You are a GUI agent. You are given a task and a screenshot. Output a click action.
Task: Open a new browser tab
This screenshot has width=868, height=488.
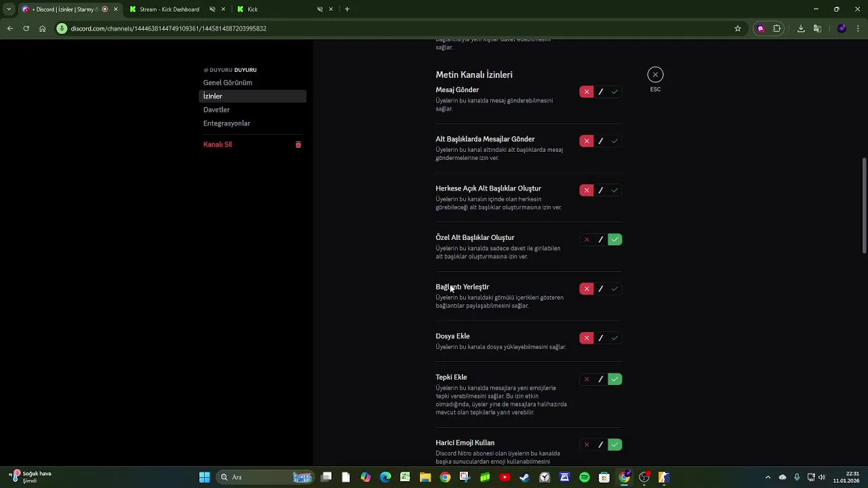coord(347,9)
